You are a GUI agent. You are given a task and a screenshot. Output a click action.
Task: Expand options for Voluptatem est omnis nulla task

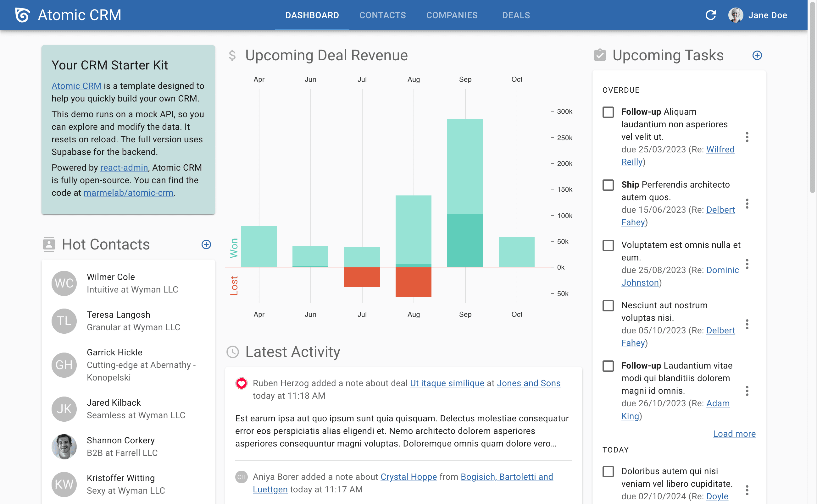[x=748, y=264]
